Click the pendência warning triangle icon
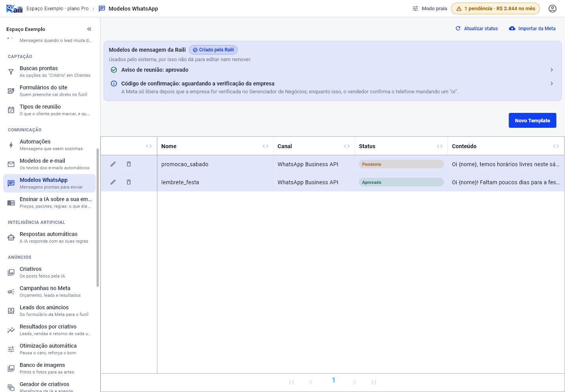Screen dimensions: 565x392 [x=459, y=9]
